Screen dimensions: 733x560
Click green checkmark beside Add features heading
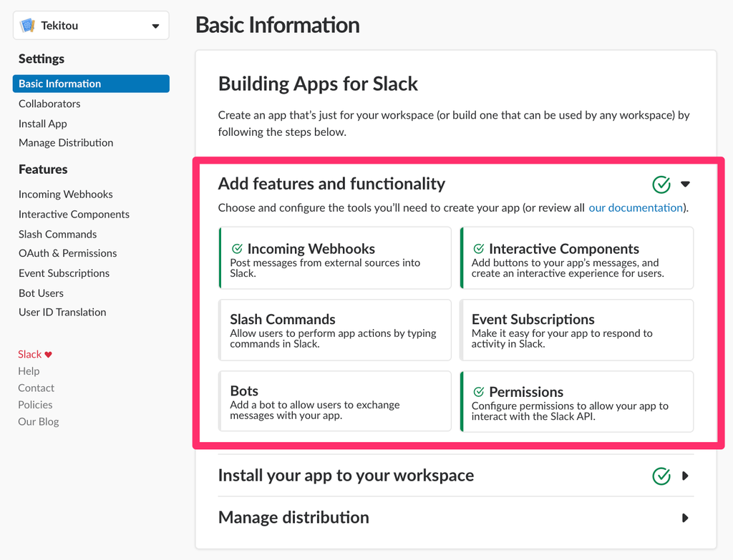tap(661, 185)
